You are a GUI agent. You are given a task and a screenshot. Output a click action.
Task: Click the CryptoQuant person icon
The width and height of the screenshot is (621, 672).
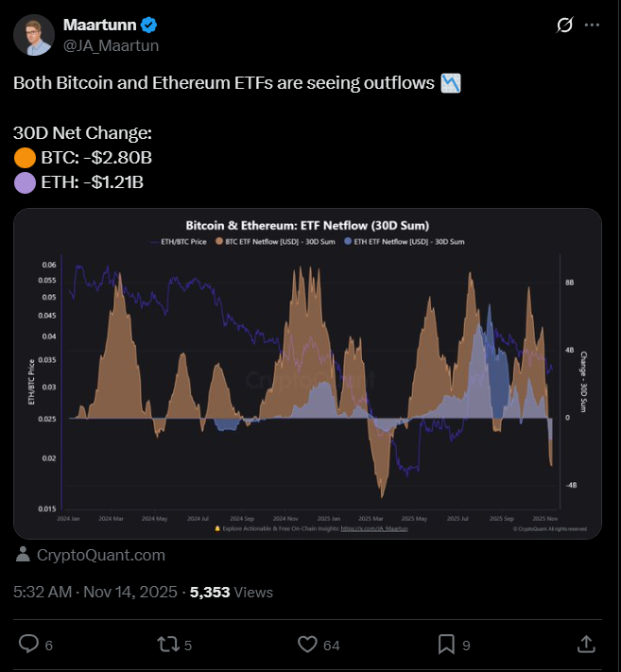coord(23,555)
